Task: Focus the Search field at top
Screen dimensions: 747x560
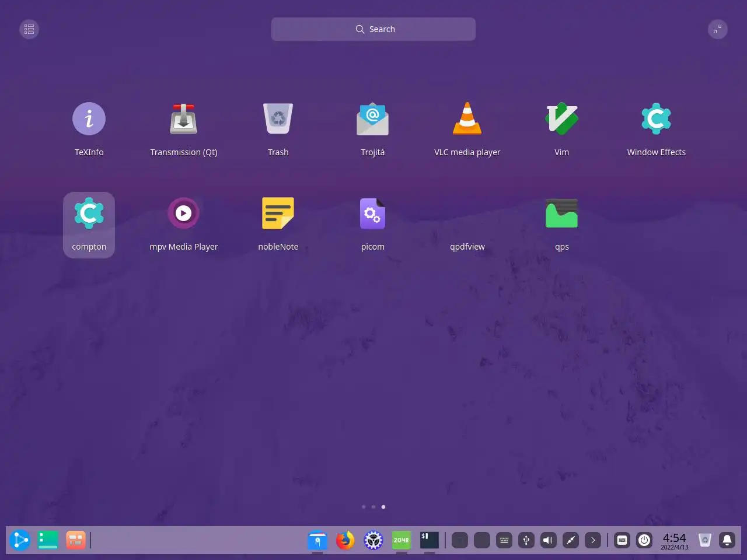Action: (373, 29)
